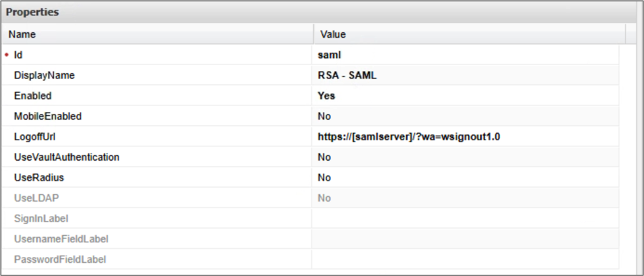Select the LogoffUrl property name

click(x=37, y=137)
